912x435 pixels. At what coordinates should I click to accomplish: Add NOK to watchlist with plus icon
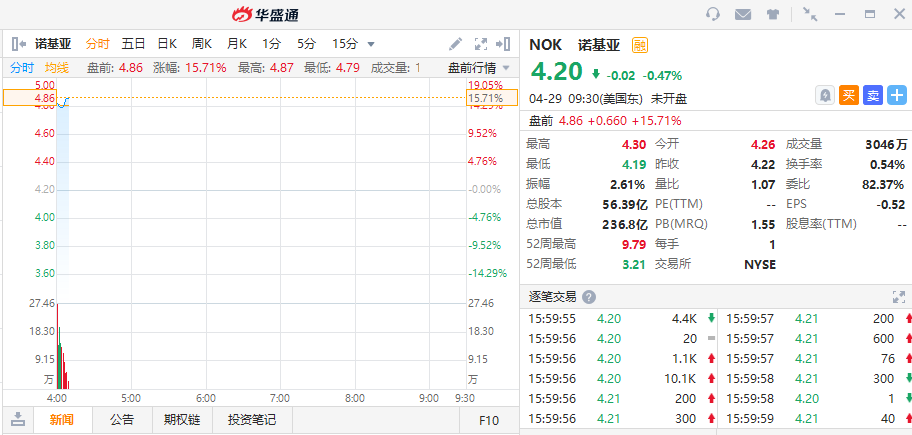pos(897,95)
